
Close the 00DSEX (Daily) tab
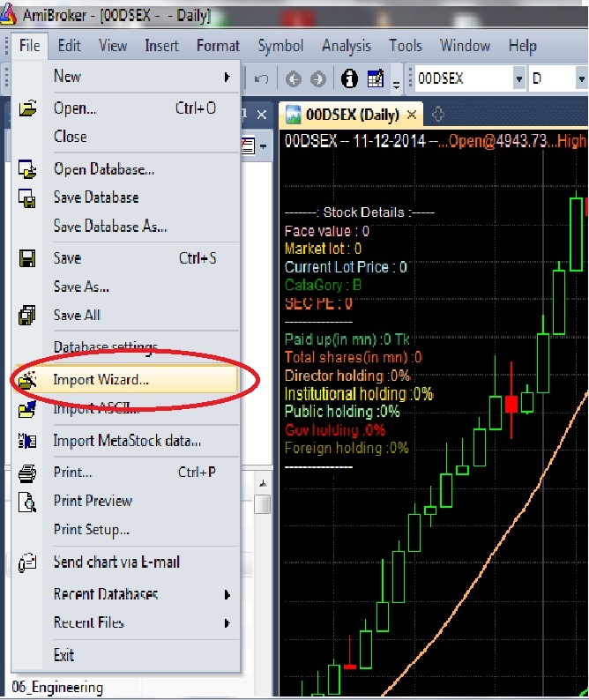(x=412, y=115)
